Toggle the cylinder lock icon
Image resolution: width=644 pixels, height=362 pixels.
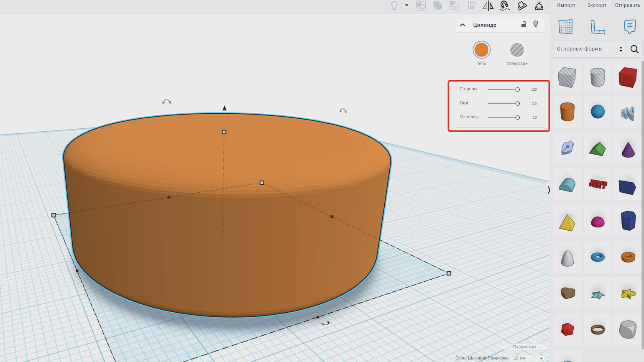(x=524, y=24)
